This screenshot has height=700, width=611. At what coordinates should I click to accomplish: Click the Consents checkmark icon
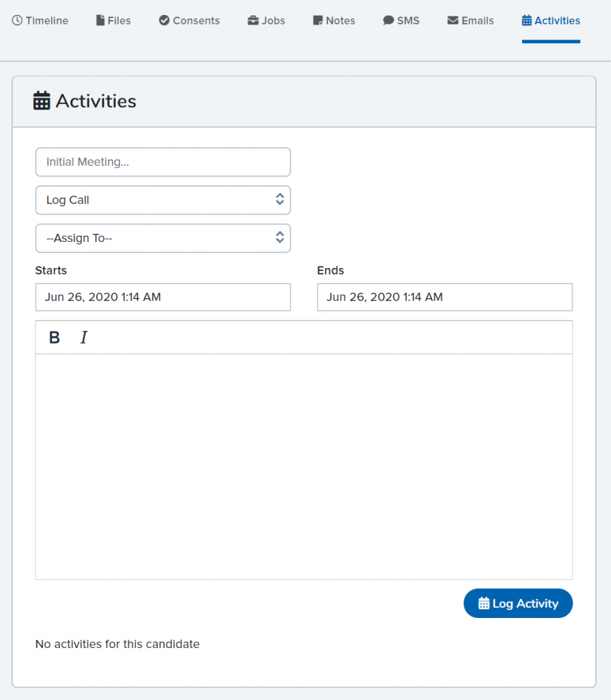point(164,21)
